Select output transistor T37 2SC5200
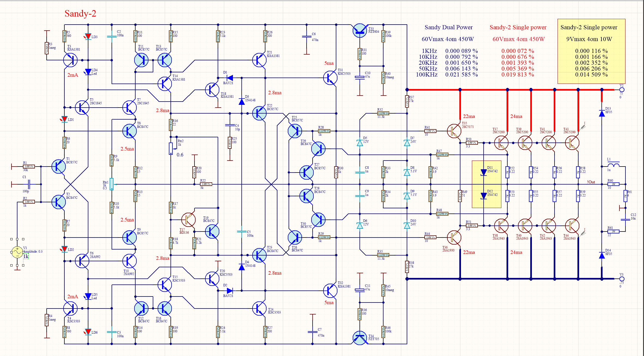Viewport: 644px width, 356px height. [501, 143]
